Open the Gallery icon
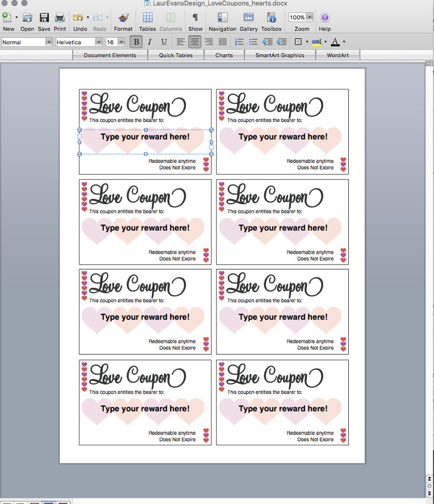The image size is (434, 504). [248, 17]
